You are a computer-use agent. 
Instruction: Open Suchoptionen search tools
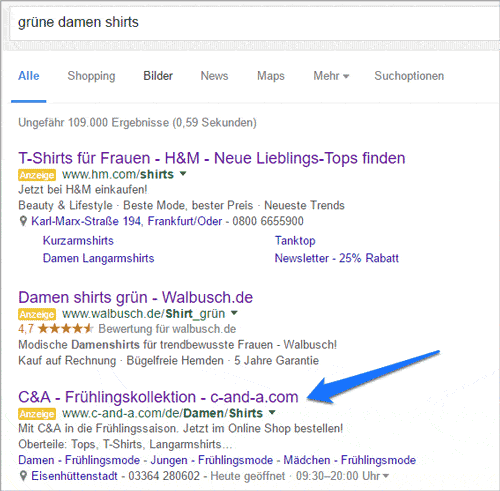409,76
